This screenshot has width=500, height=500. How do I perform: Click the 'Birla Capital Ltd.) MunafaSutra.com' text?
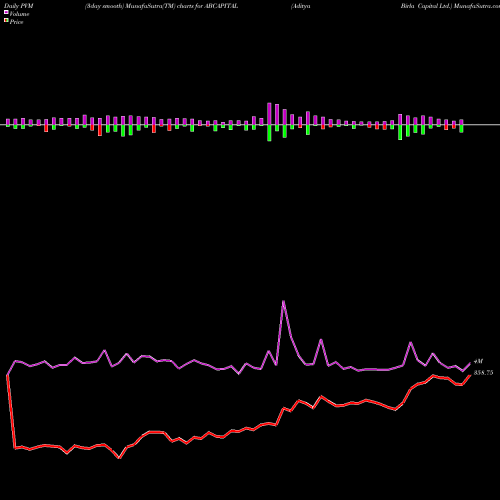(x=450, y=6)
